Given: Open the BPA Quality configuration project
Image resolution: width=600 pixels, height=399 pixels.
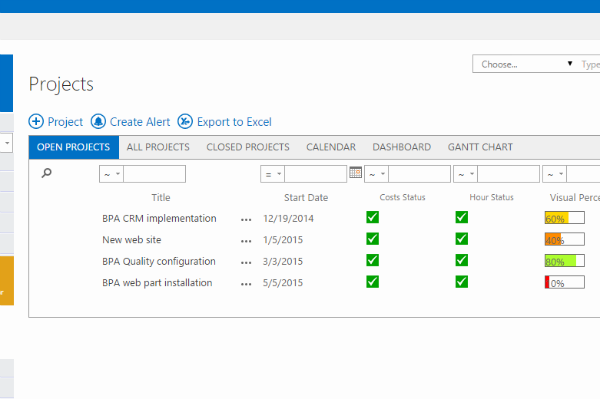Looking at the screenshot, I should coord(159,261).
